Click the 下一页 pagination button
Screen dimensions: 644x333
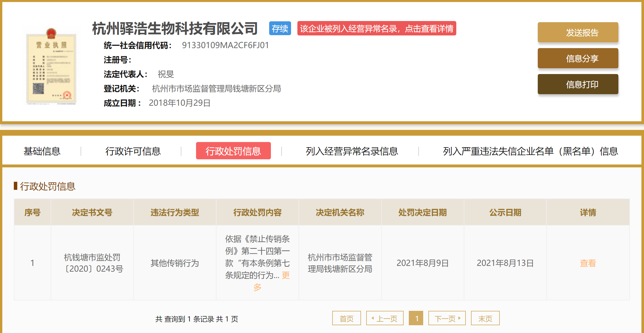[x=447, y=318]
